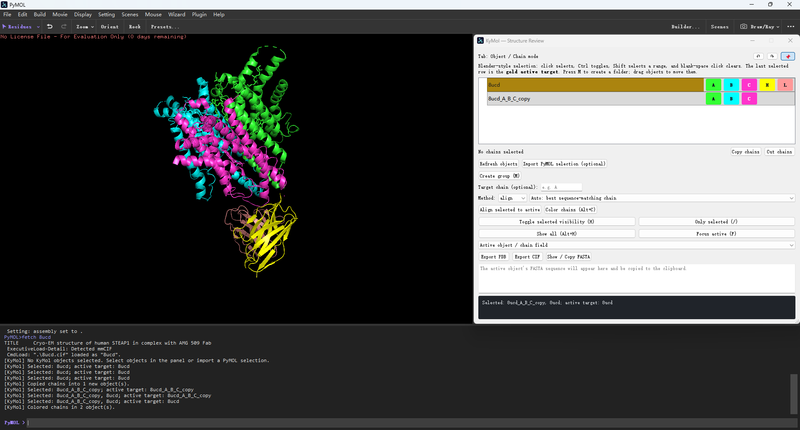Toggle the pin icon in KyMol panel
The image size is (800, 430).
pyautogui.click(x=788, y=56)
